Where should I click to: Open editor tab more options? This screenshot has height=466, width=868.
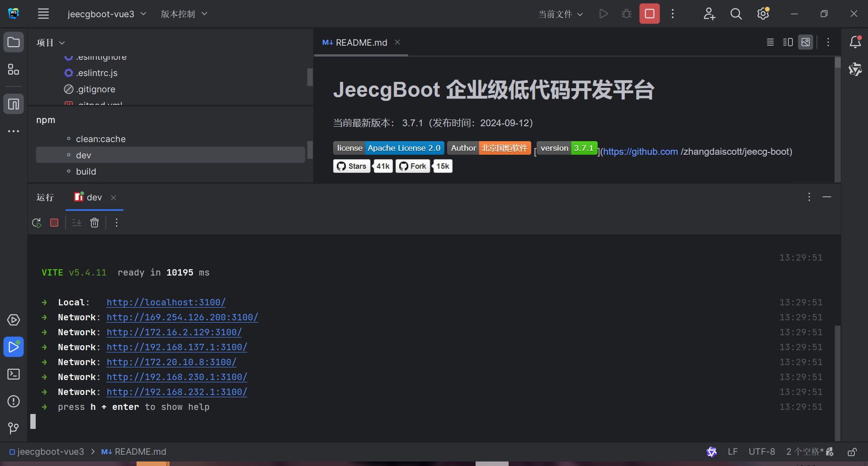pos(828,42)
